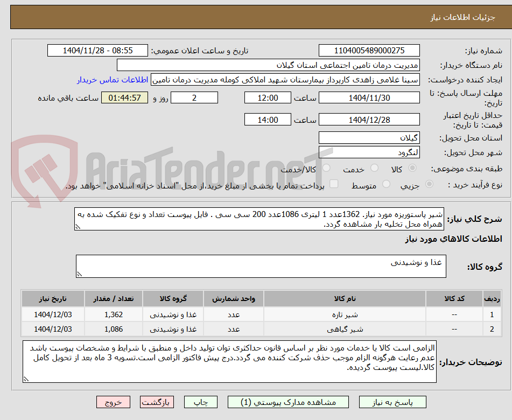Click the city field لنگرود
The image size is (512, 420).
pyautogui.click(x=369, y=152)
